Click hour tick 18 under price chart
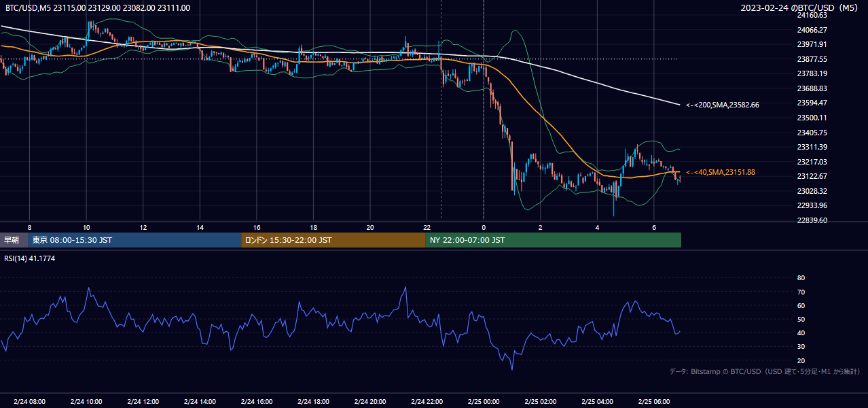The width and height of the screenshot is (868, 408). [313, 227]
